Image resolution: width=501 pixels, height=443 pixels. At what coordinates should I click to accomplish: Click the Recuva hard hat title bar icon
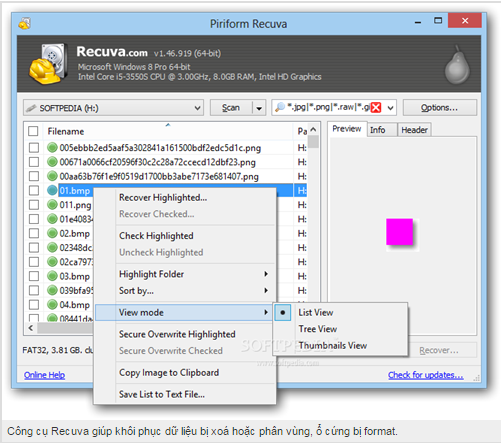25,23
